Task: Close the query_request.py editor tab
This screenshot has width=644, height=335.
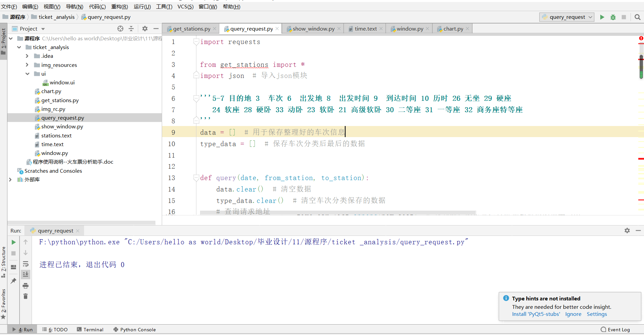Action: pyautogui.click(x=277, y=29)
